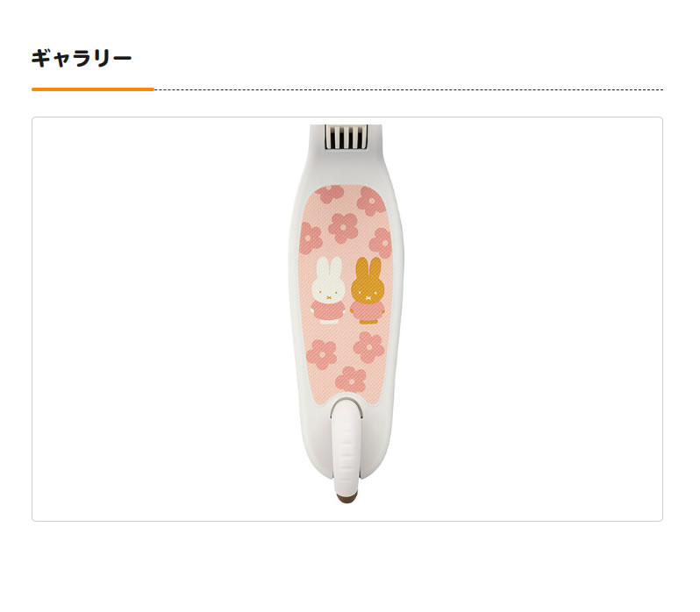Click the brown tip at product bottom
700x612 pixels.
[346, 497]
